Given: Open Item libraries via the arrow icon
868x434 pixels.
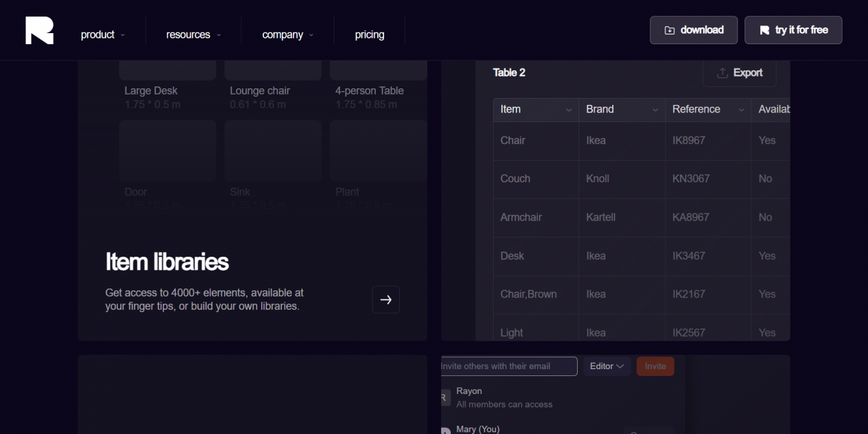Looking at the screenshot, I should pyautogui.click(x=386, y=299).
